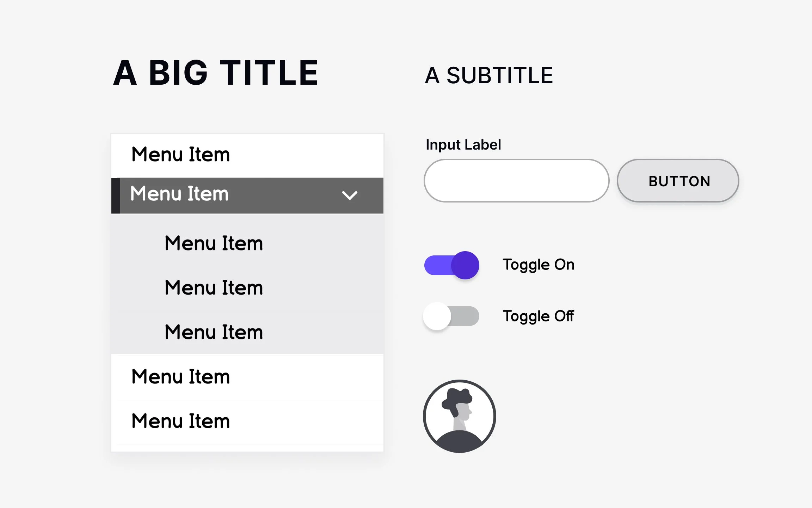Click the A SUBTITLE heading
The height and width of the screenshot is (508, 812).
click(x=489, y=75)
